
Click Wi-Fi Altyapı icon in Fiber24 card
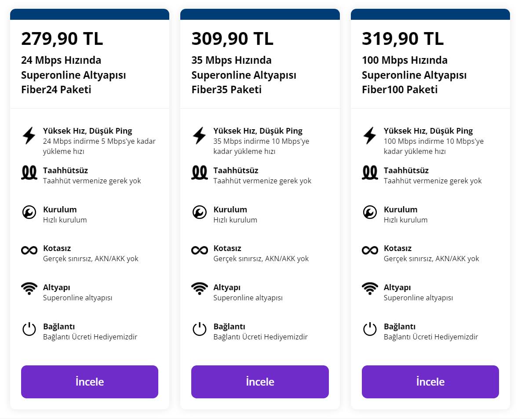pyautogui.click(x=29, y=288)
